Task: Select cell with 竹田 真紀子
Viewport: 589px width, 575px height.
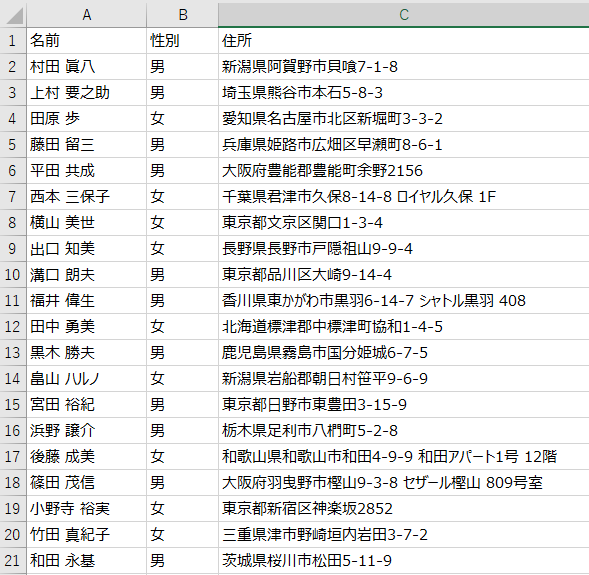Action: [x=86, y=534]
